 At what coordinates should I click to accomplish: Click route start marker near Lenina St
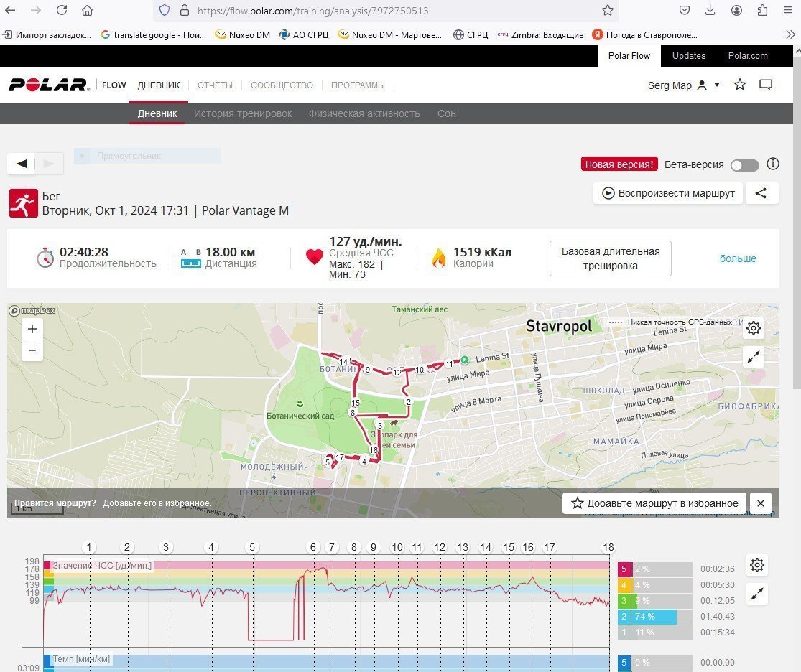point(465,360)
